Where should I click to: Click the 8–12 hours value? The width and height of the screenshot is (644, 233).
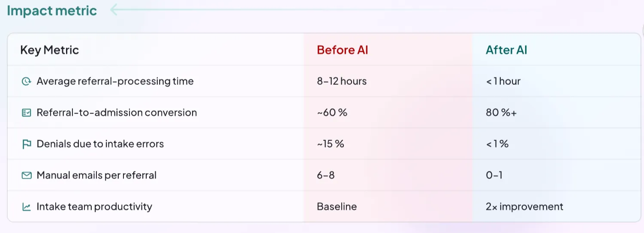click(342, 81)
